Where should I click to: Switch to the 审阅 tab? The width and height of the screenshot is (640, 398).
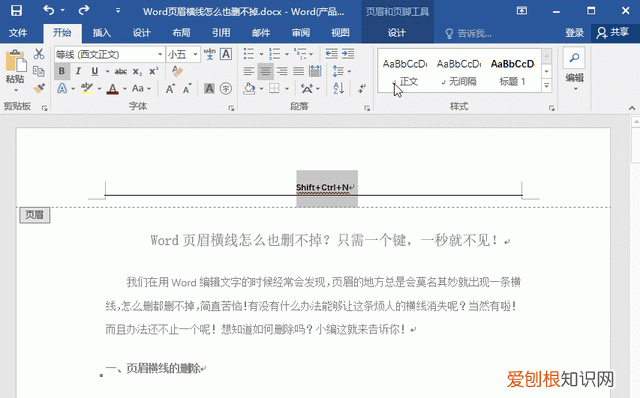coord(300,33)
